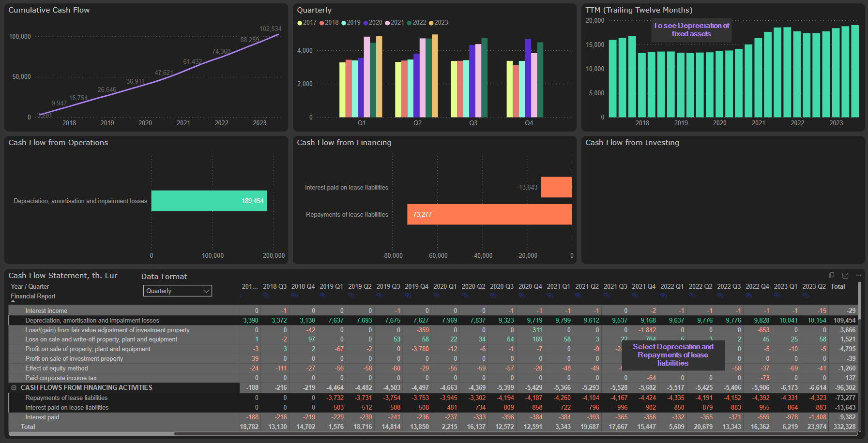The height and width of the screenshot is (443, 868).
Task: Select the 2021 Q4 column header
Action: coord(643,286)
